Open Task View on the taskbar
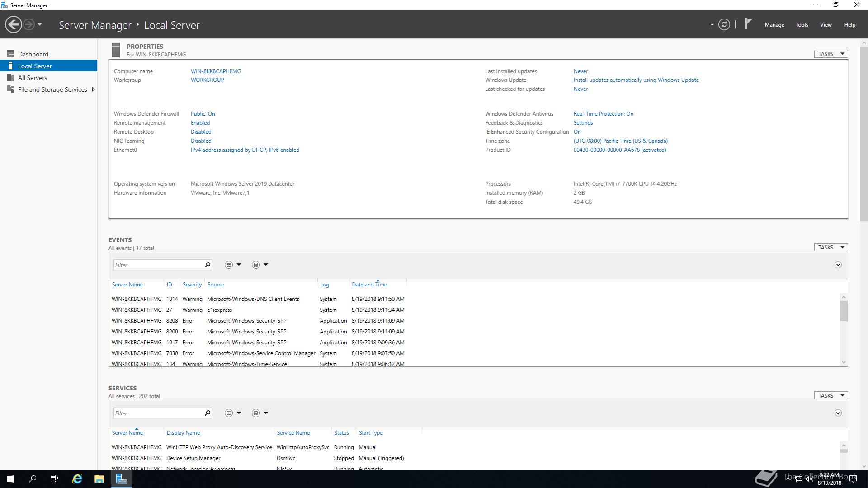The width and height of the screenshot is (868, 488). [54, 479]
